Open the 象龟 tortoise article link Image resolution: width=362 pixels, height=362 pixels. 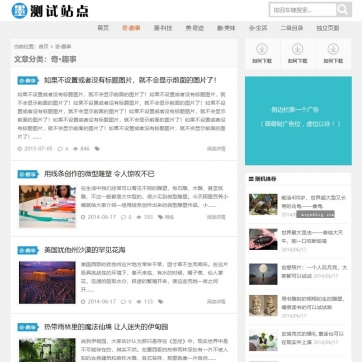pos(314,201)
